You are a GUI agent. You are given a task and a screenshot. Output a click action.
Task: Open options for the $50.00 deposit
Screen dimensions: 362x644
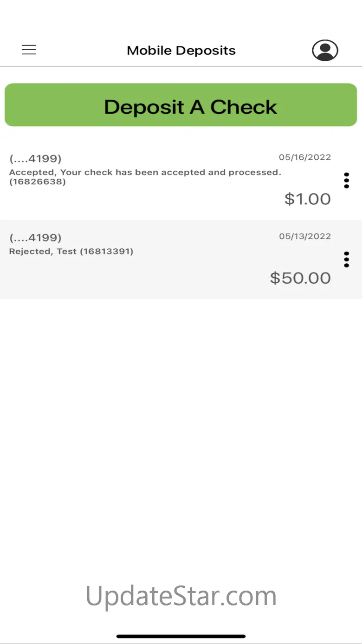point(346,259)
